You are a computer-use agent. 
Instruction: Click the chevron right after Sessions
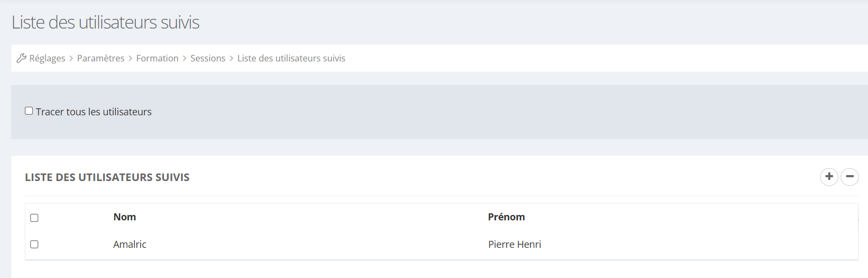(231, 58)
